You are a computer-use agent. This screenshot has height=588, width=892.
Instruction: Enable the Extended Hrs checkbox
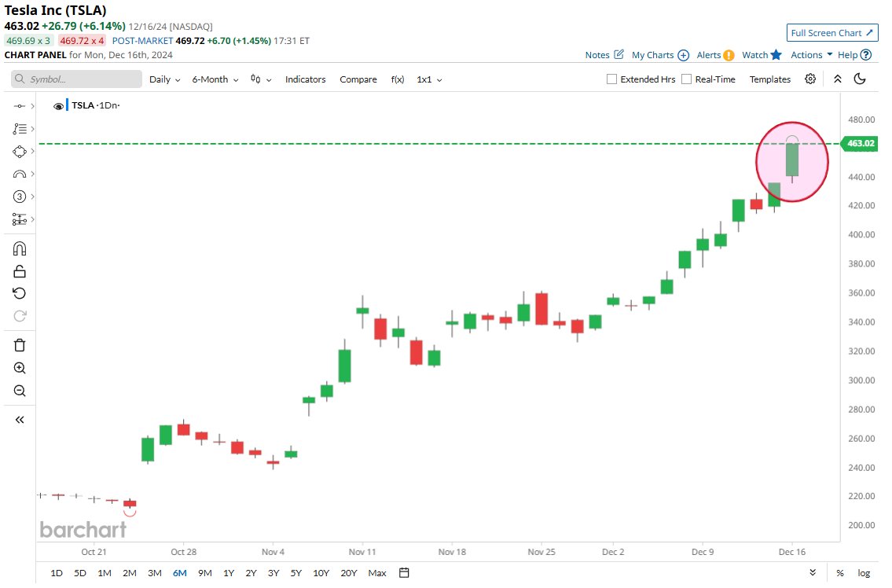click(611, 79)
